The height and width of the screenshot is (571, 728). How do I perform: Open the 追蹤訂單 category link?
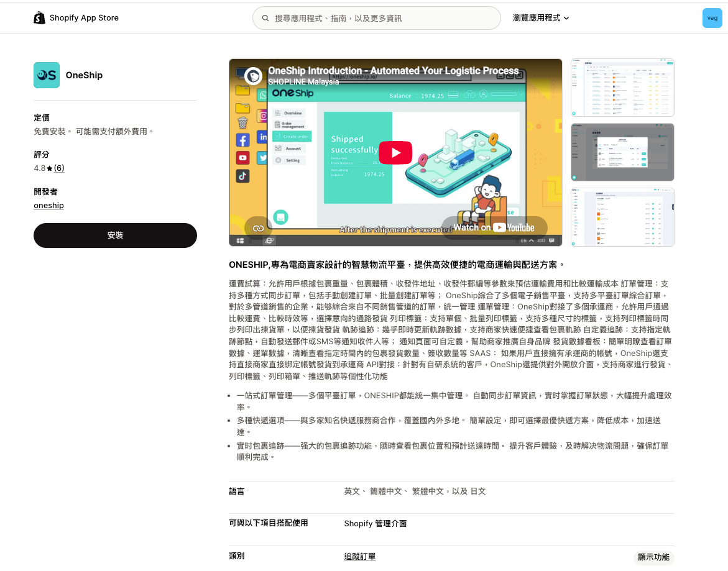360,556
